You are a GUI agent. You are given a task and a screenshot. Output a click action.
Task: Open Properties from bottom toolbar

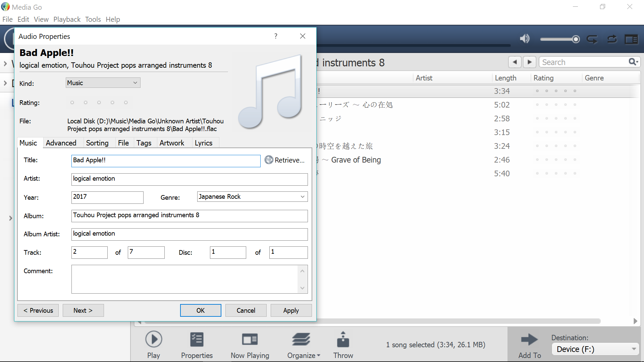tap(197, 340)
